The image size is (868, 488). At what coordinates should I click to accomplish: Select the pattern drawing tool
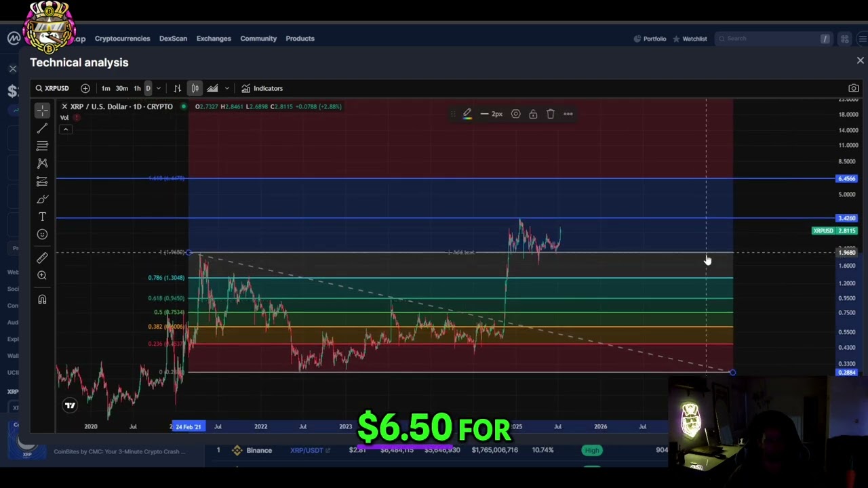point(42,163)
